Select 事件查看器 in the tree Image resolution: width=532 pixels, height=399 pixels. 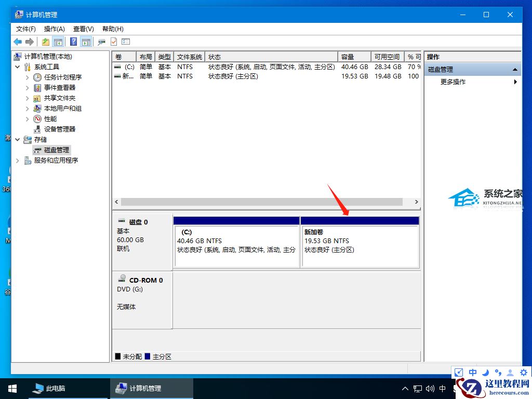[60, 87]
